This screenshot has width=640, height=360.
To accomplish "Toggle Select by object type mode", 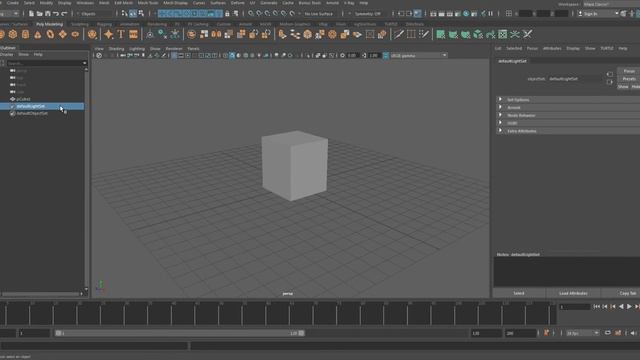I will [133, 13].
